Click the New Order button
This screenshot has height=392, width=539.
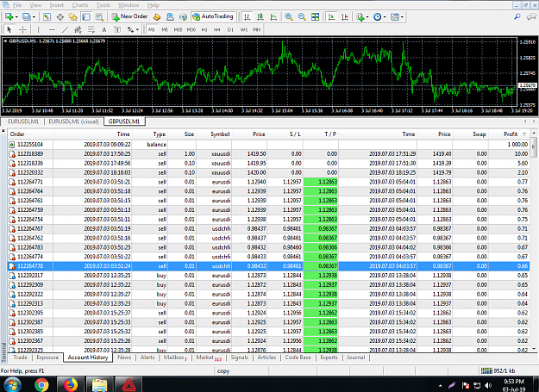(129, 17)
